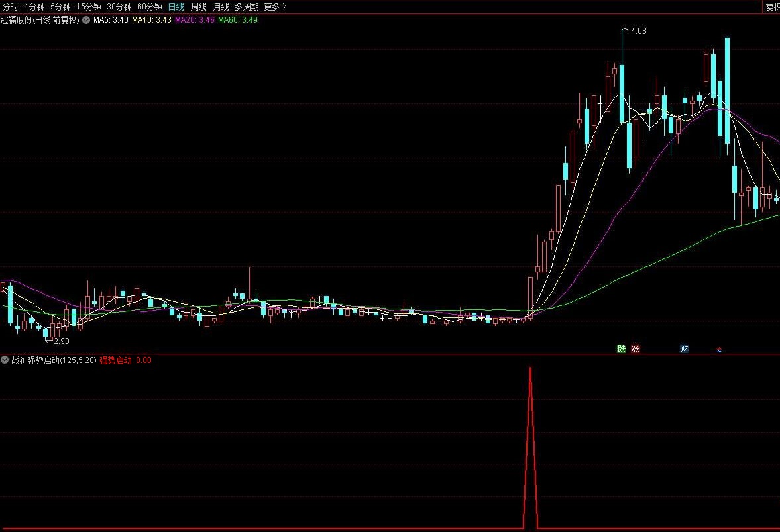Select the 1分钟 period tab
The image size is (780, 532).
click(34, 7)
